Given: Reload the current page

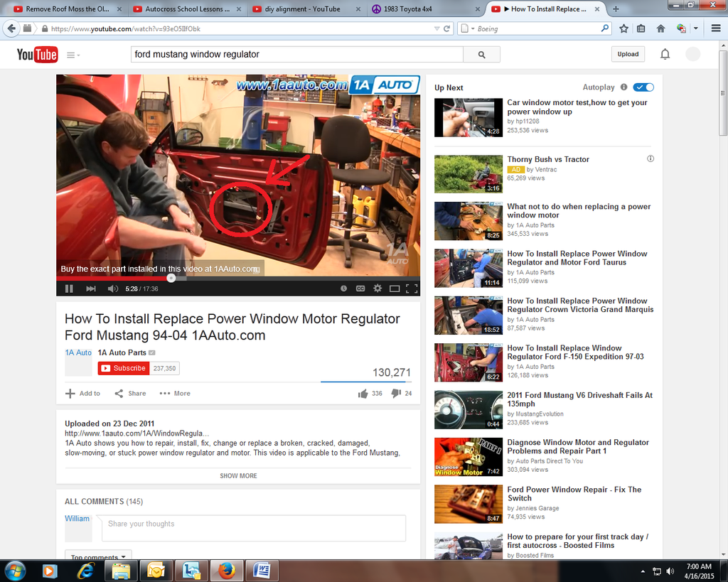Looking at the screenshot, I should pos(446,28).
